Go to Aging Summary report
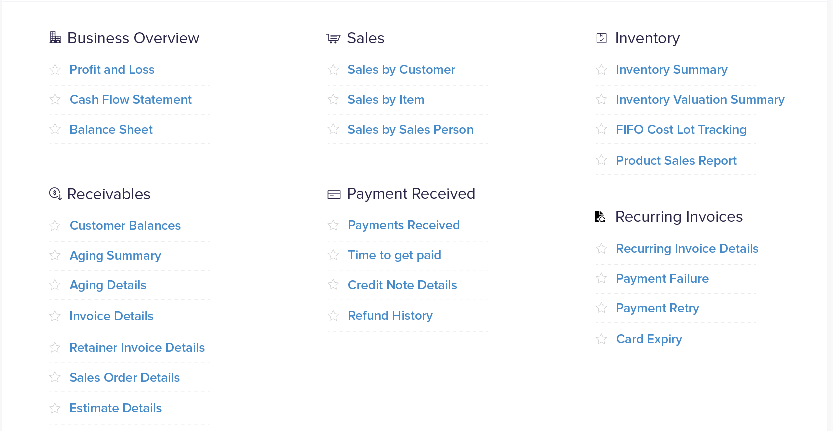 [x=115, y=256]
